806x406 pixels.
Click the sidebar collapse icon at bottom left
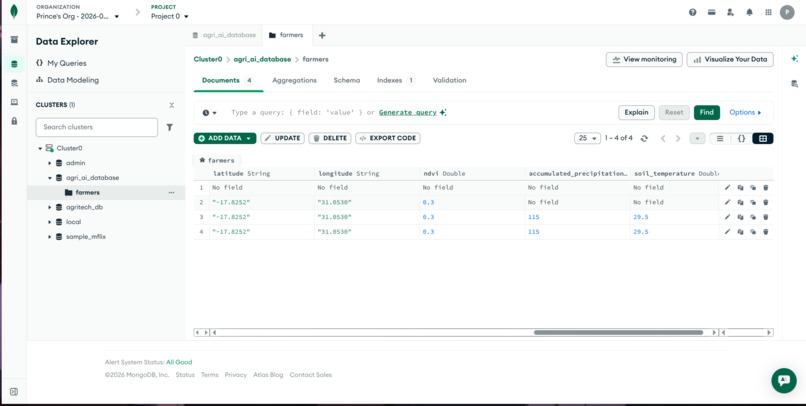pyautogui.click(x=14, y=392)
